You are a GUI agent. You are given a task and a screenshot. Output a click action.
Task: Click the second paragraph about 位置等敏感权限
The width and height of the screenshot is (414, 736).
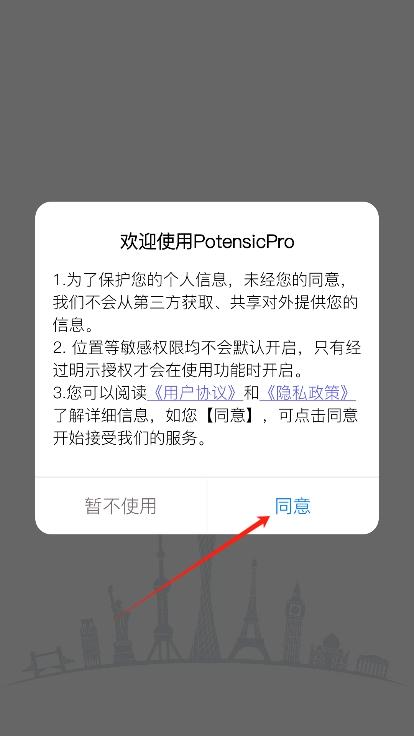tap(207, 359)
